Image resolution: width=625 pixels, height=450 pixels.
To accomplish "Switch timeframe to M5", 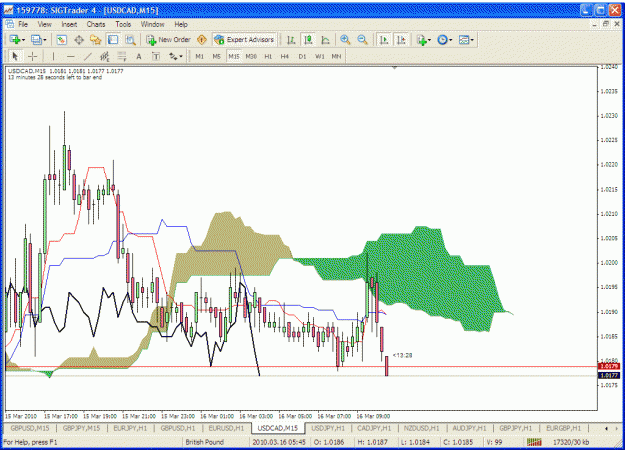I will 216,57.
